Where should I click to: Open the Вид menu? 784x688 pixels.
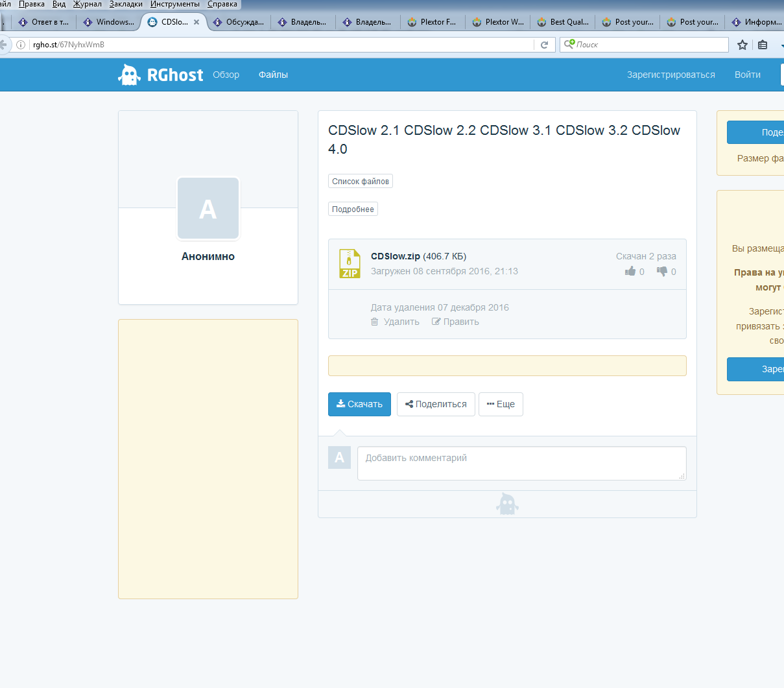59,4
